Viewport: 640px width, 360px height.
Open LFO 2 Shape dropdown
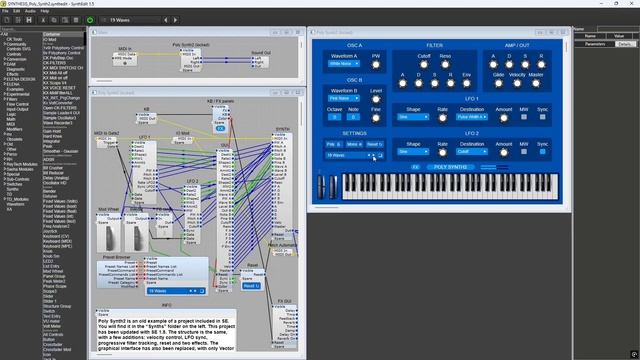[413, 152]
